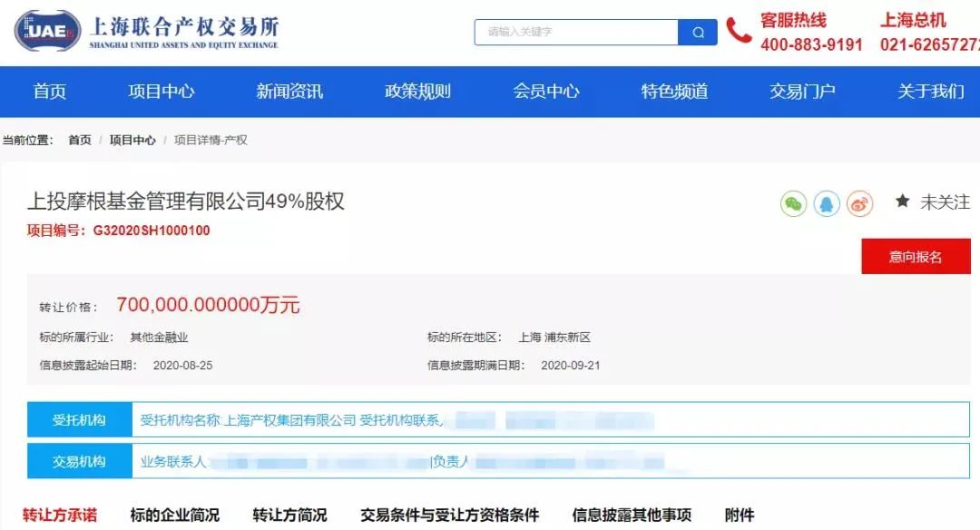980x530 pixels.
Task: Focus the keyword search input field
Action: 576,32
